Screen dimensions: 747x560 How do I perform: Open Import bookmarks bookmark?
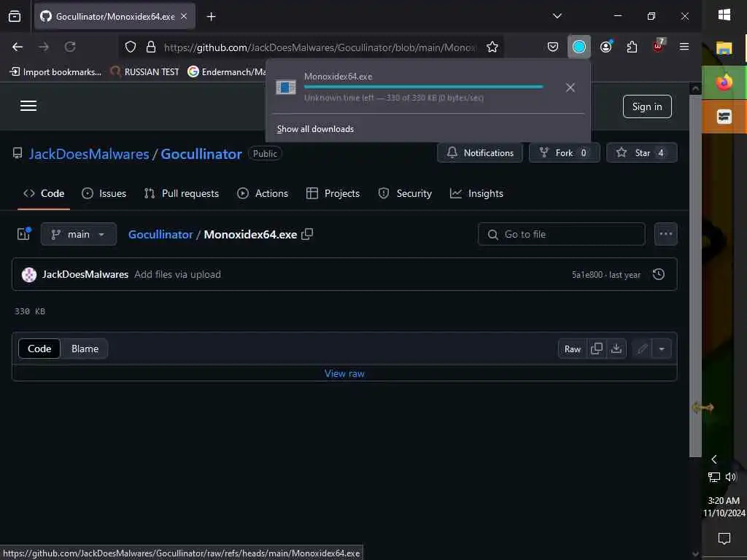click(55, 72)
